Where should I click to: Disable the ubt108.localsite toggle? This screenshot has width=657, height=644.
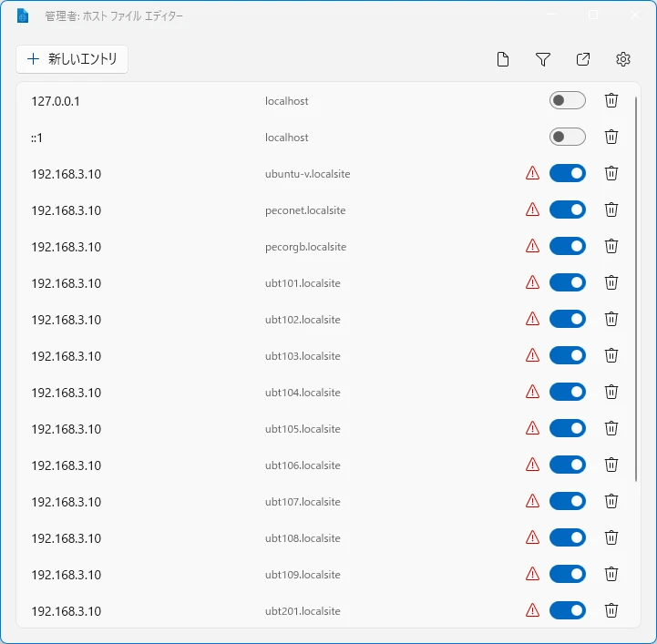tap(567, 537)
